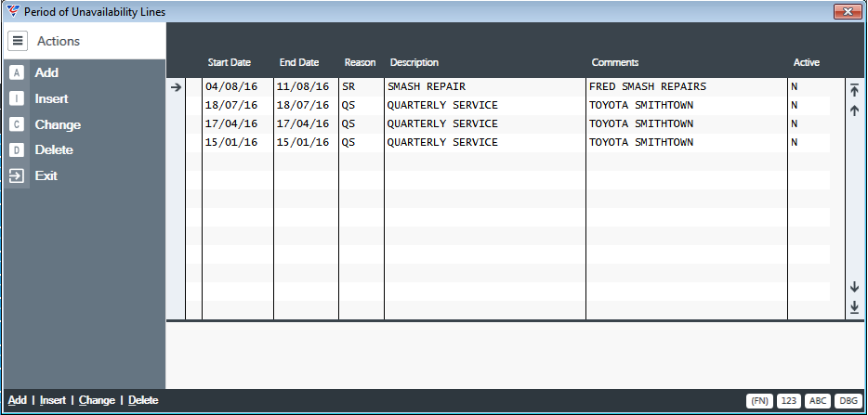Close the Period of Unavailability Lines window
Screen dimensions: 868x415
pos(848,11)
